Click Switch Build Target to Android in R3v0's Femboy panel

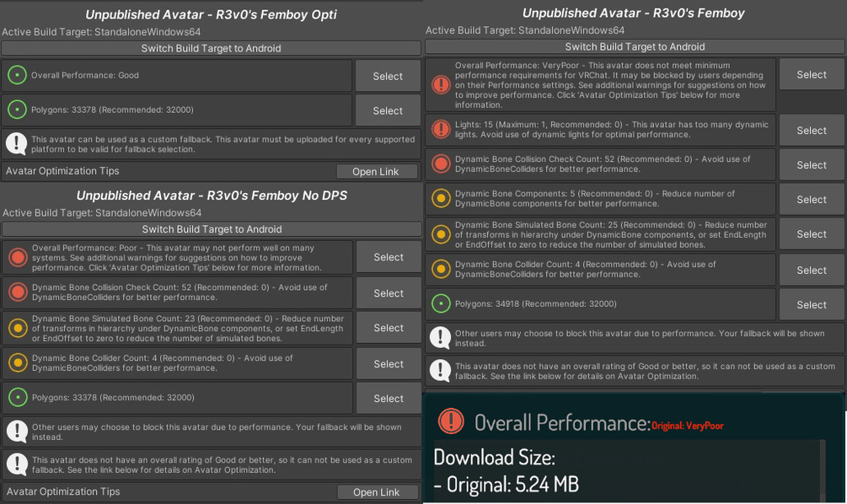tap(635, 46)
